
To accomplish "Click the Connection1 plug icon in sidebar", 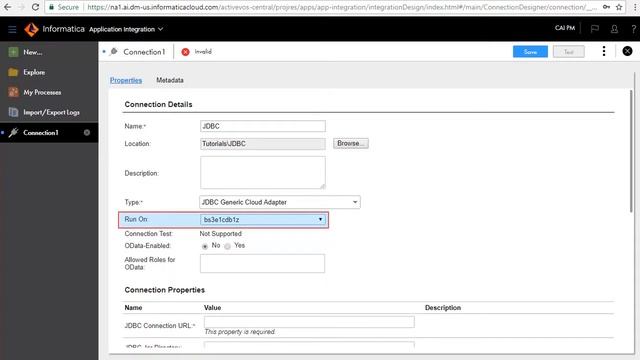I will click(13, 132).
